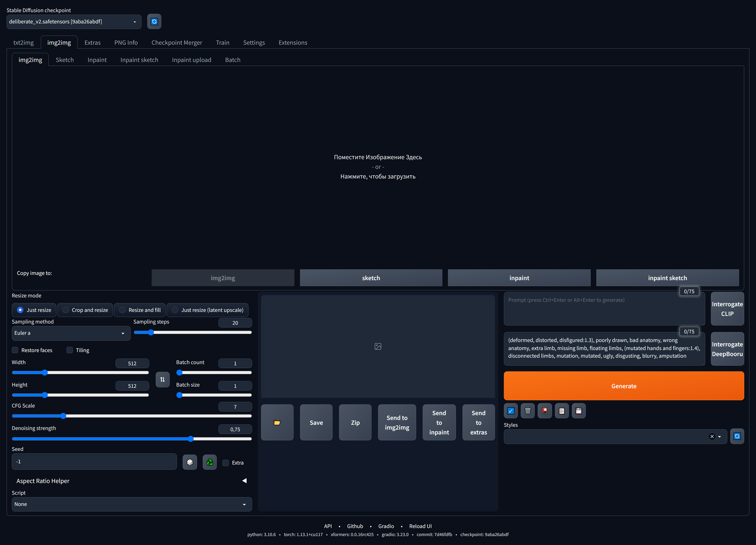756x545 pixels.
Task: Switch to the txt2img tab
Action: [23, 42]
